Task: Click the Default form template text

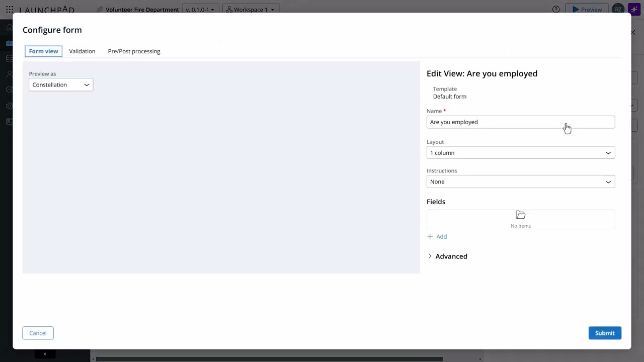Action: tap(450, 97)
